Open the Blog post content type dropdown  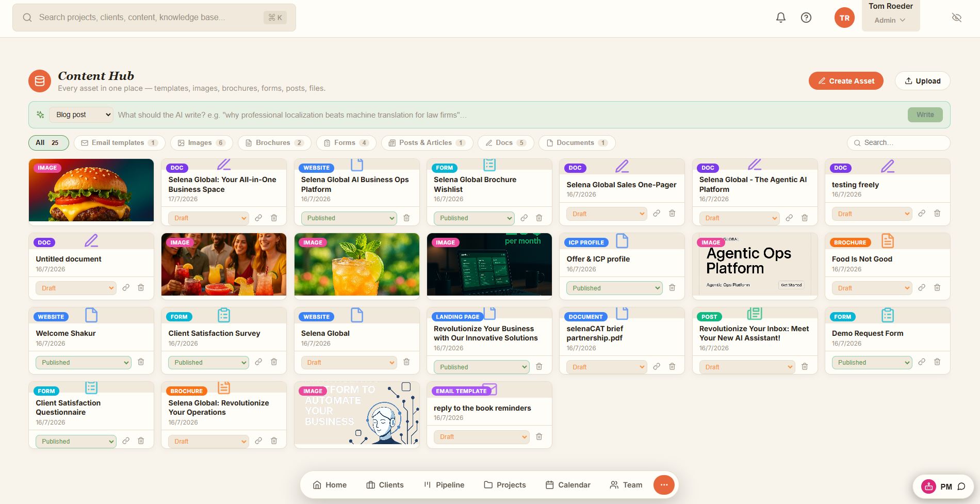[x=81, y=115]
